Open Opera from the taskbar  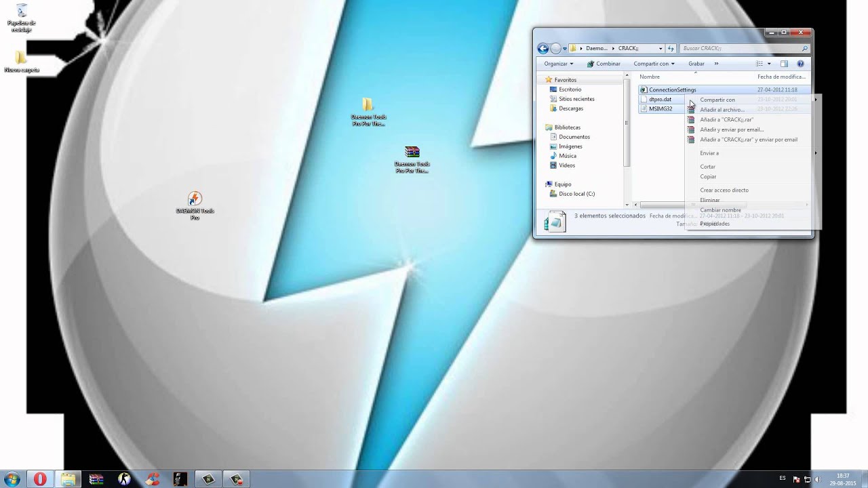[40, 479]
